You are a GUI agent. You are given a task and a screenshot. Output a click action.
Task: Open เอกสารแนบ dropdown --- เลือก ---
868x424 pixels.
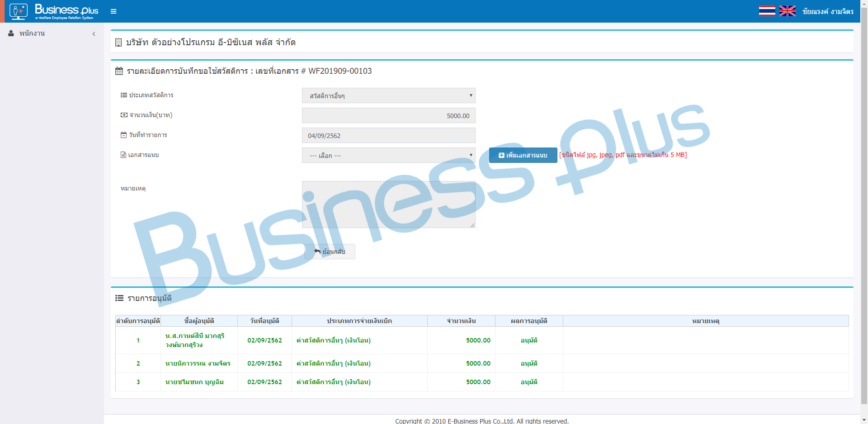pyautogui.click(x=388, y=155)
